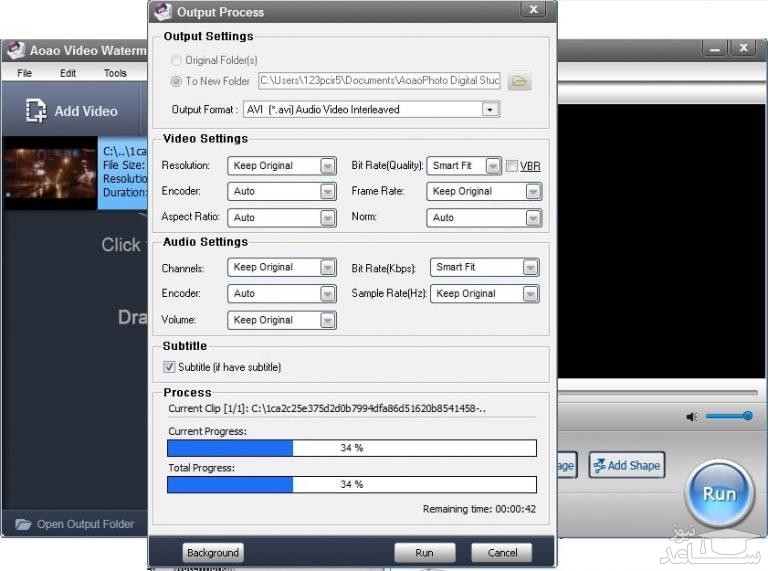Click the Cancel button in dialog
Image resolution: width=768 pixels, height=571 pixels.
[x=502, y=552]
